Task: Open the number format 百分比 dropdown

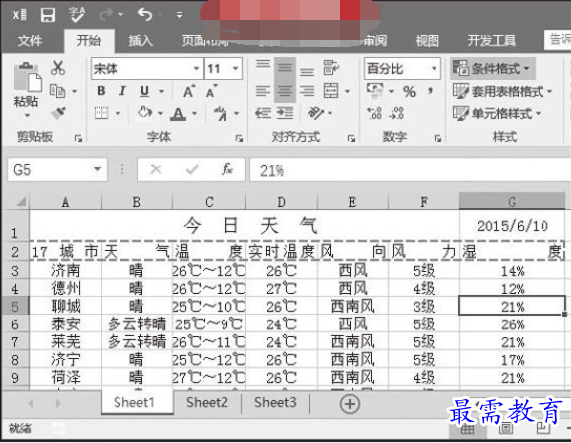Action: click(x=434, y=68)
